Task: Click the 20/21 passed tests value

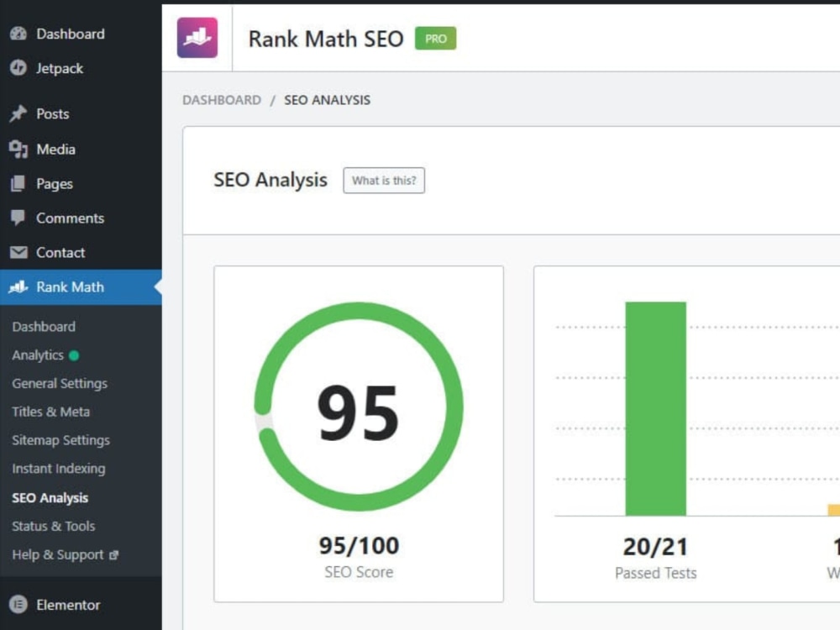Action: [655, 547]
